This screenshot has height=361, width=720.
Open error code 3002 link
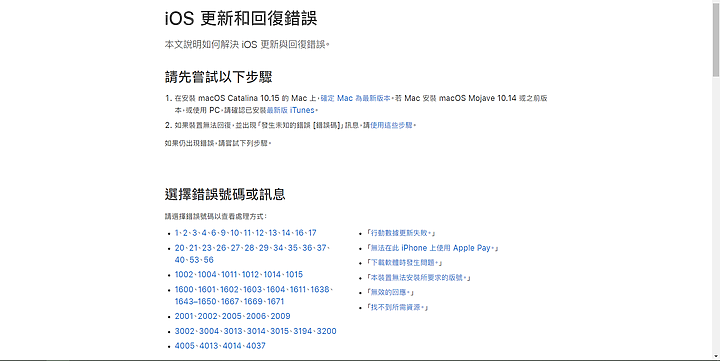click(185, 331)
